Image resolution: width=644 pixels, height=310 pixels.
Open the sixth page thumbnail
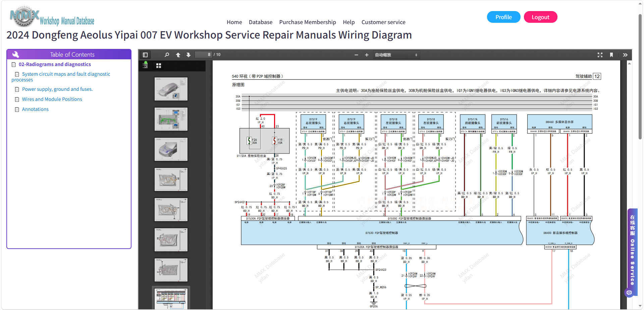(x=171, y=240)
